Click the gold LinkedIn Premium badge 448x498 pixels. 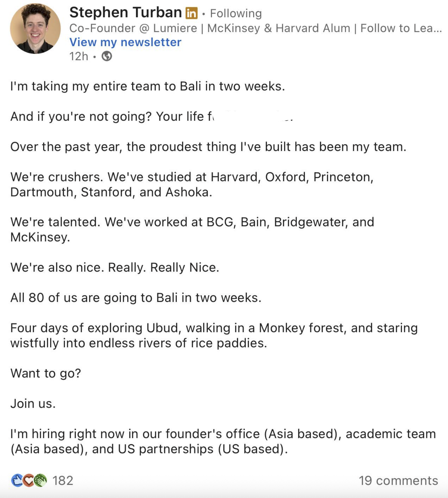coord(191,13)
